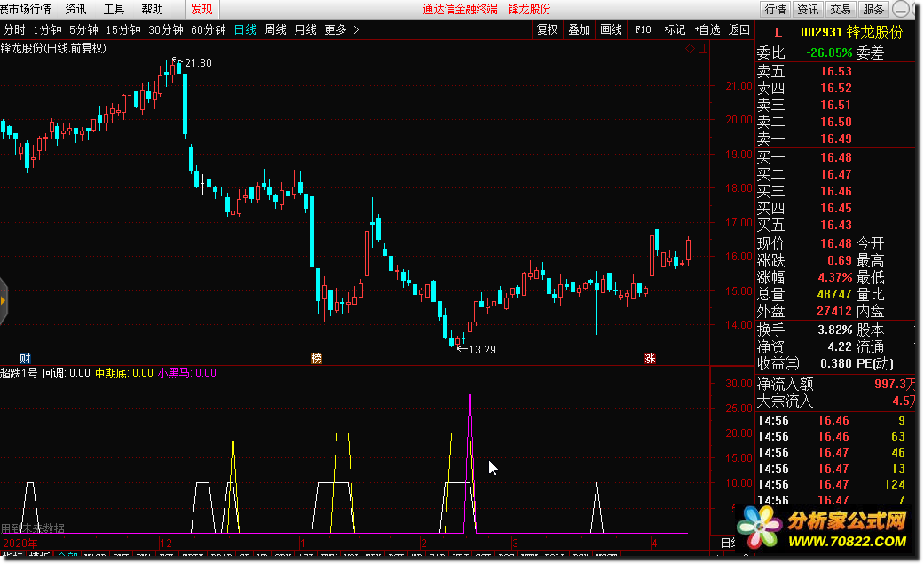Click the 榜 marker on the chart

317,358
